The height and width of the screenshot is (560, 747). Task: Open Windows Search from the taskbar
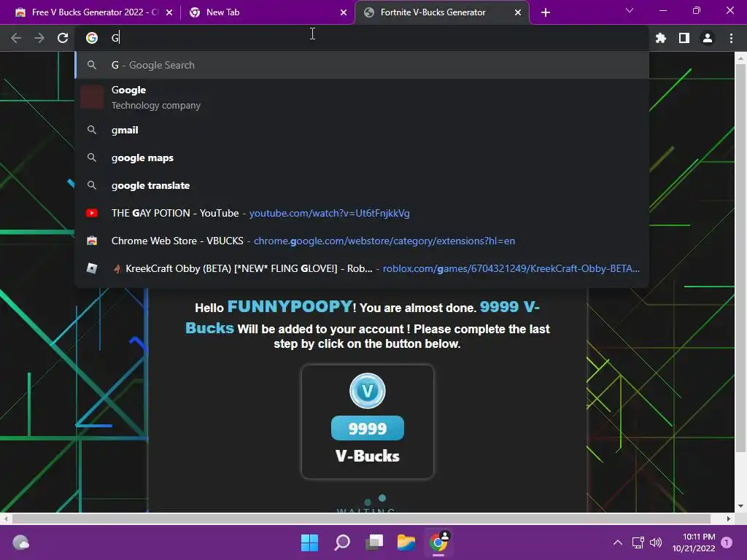coord(342,542)
